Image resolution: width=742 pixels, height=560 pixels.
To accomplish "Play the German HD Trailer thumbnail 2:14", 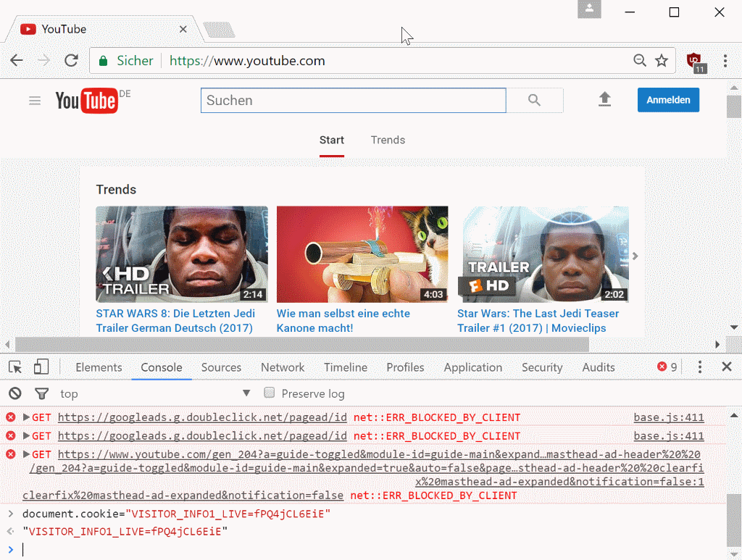I will pos(182,254).
